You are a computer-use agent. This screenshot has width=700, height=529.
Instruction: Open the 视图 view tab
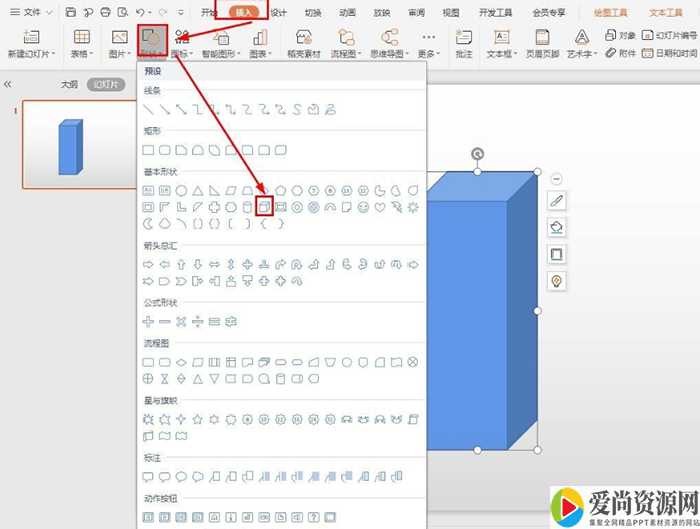(x=451, y=13)
